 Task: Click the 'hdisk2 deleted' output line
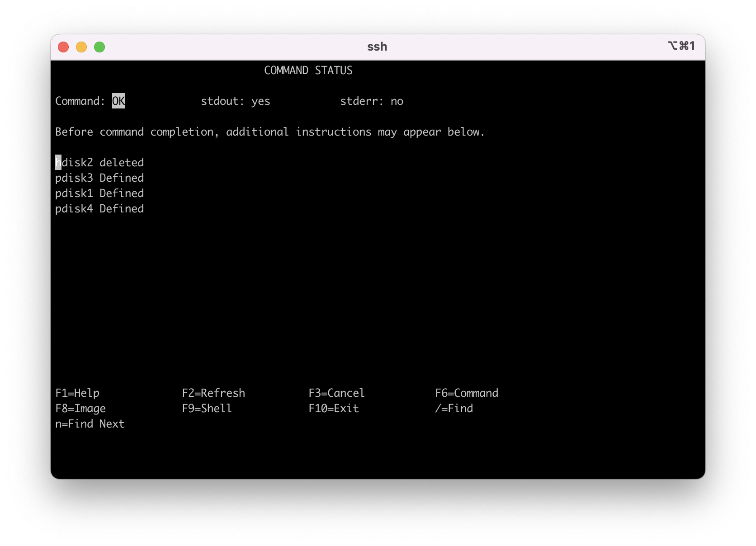click(x=99, y=163)
